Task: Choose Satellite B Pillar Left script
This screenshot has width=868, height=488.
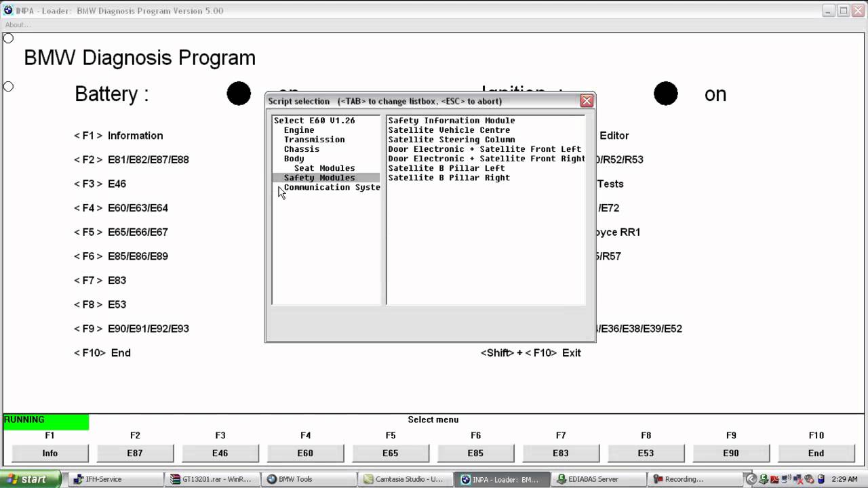Action: point(446,168)
